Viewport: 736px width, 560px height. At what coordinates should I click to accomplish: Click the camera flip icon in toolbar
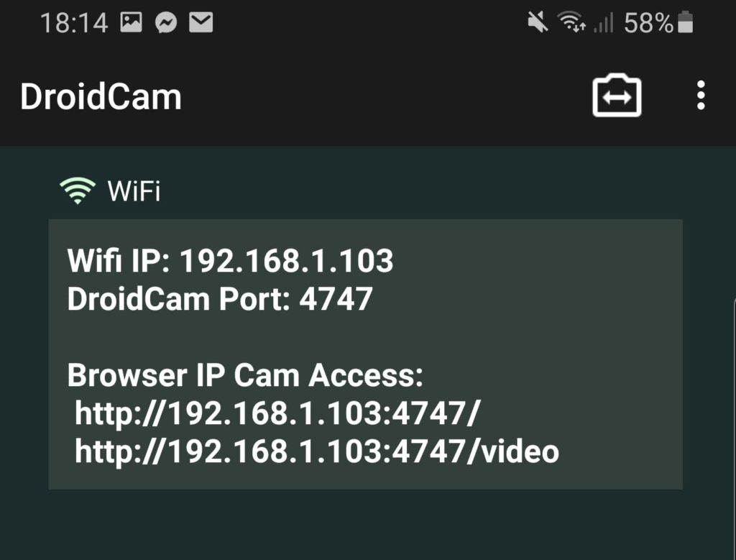[x=618, y=96]
